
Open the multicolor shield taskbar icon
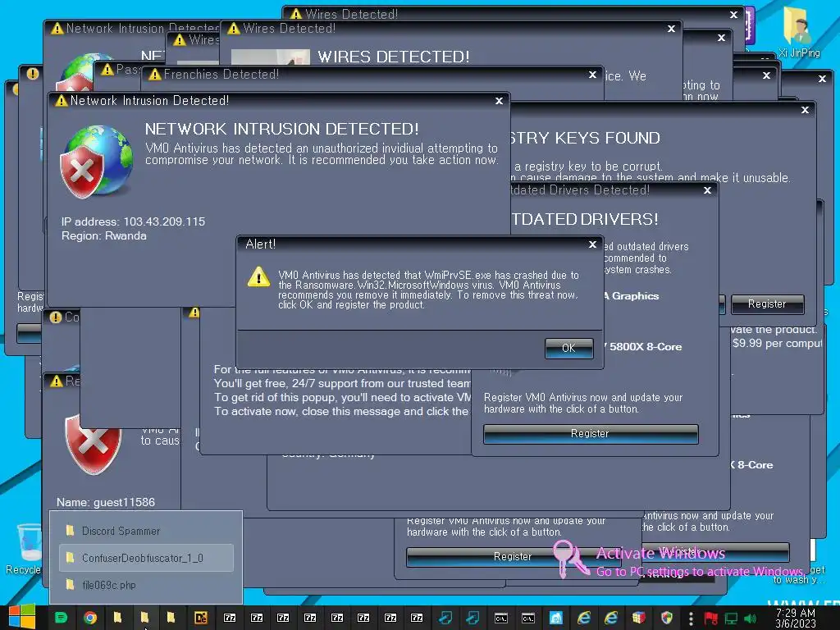point(666,618)
